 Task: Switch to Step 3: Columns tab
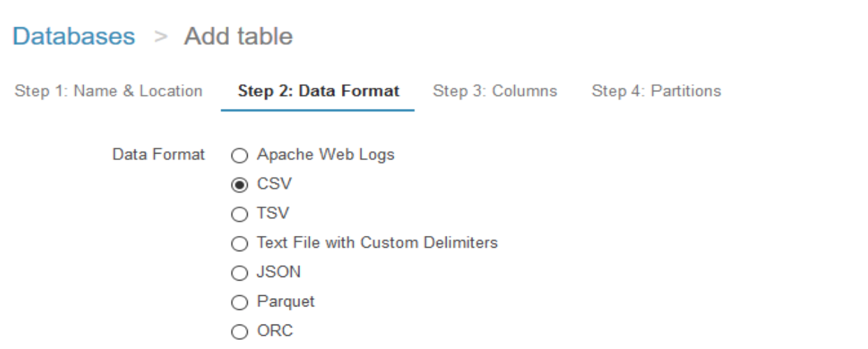495,91
